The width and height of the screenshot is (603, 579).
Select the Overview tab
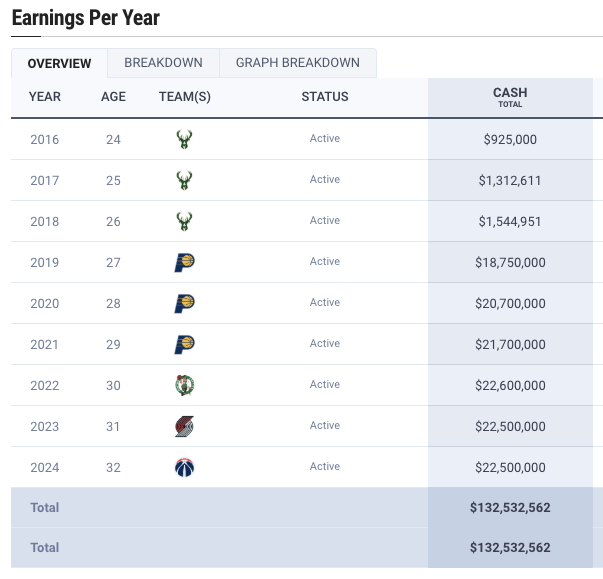point(59,64)
